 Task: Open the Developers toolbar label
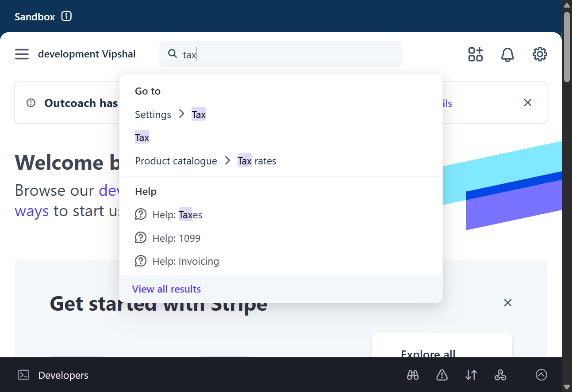tap(63, 375)
